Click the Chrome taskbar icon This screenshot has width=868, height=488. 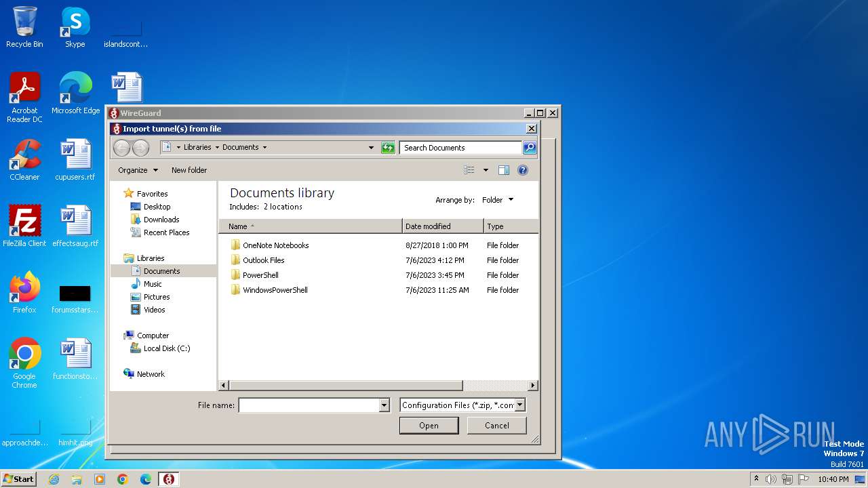(x=123, y=479)
